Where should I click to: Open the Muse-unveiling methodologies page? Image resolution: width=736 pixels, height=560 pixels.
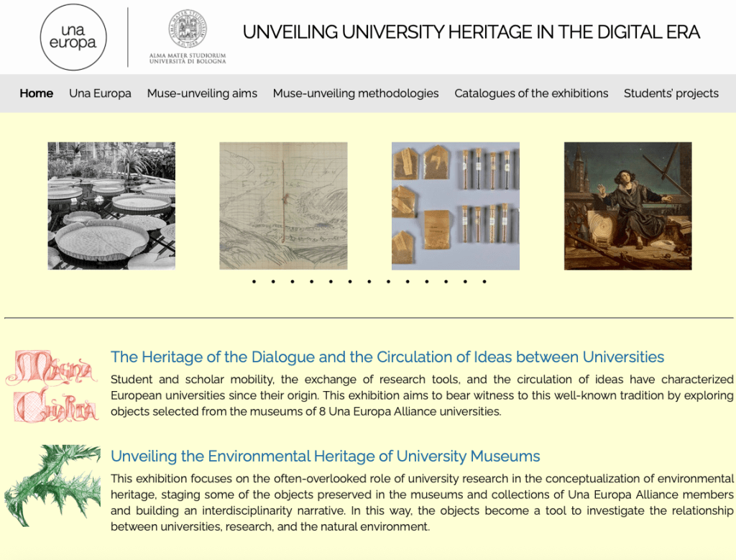point(355,93)
